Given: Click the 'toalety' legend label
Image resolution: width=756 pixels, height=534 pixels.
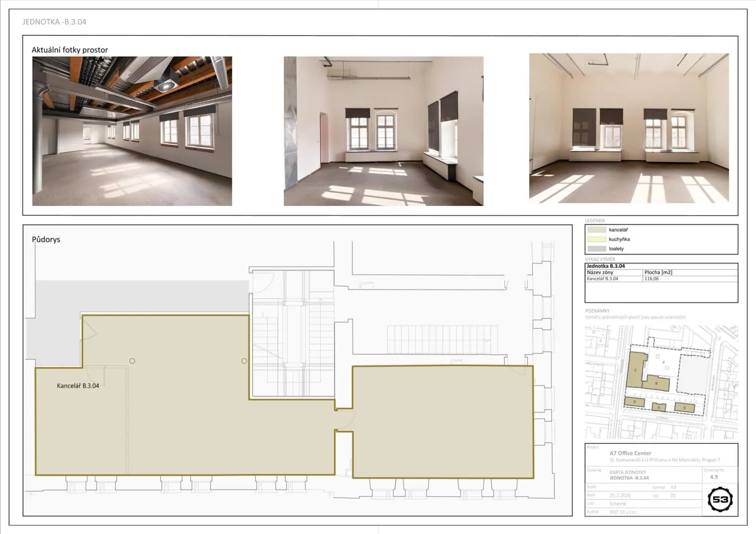Looking at the screenshot, I should (616, 249).
